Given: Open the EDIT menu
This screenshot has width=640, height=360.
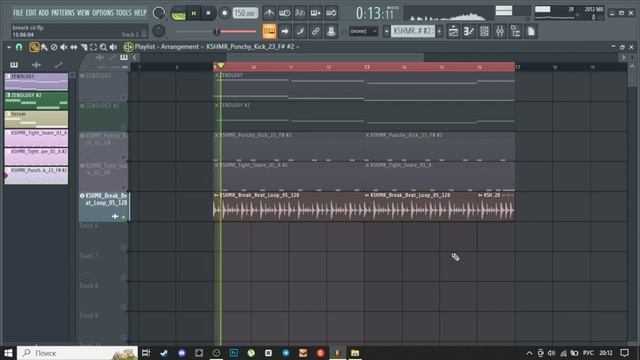Looking at the screenshot, I should (31, 13).
